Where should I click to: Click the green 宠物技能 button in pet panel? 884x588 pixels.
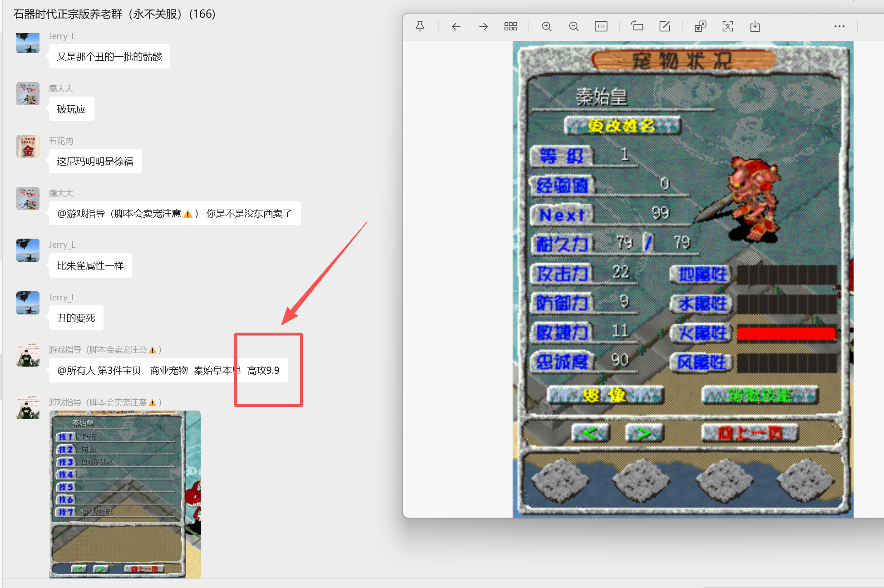[760, 395]
